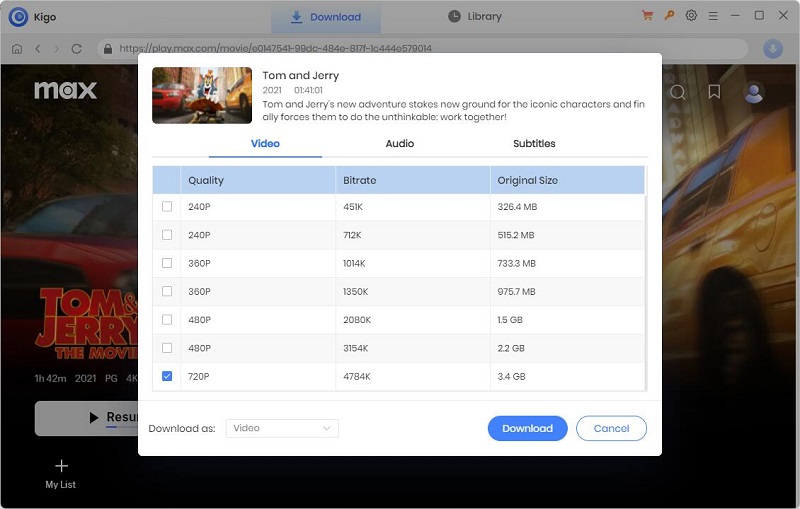The width and height of the screenshot is (800, 509).
Task: Open the Download as Video dropdown
Action: click(282, 428)
